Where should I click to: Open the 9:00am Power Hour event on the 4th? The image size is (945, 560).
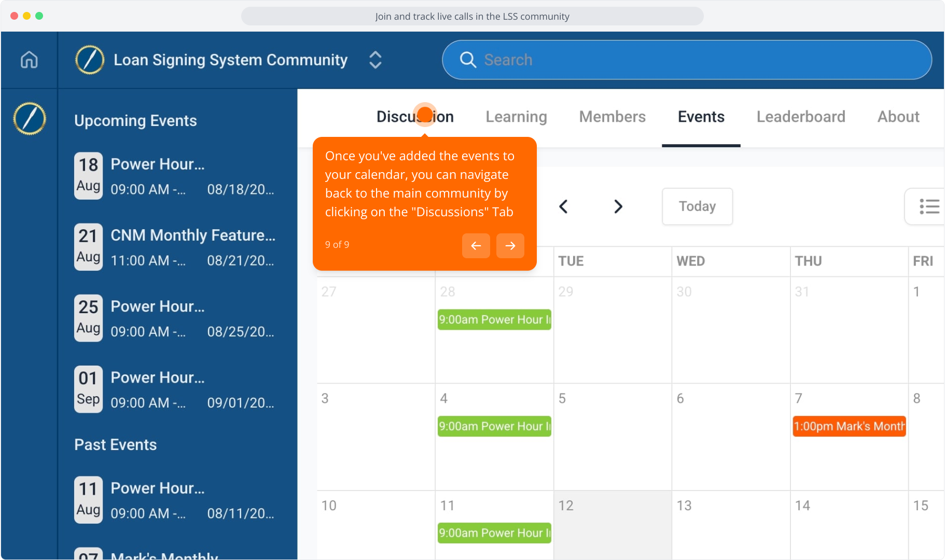click(x=494, y=426)
